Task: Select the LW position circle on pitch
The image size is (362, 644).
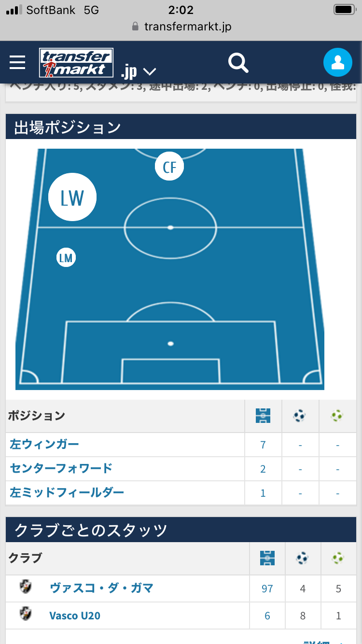Action: click(x=72, y=197)
